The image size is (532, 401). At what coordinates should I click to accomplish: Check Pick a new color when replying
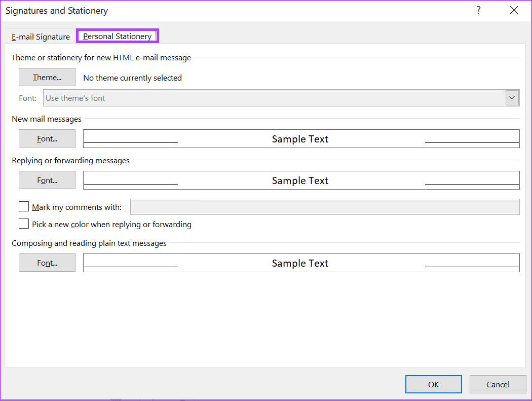(x=24, y=224)
